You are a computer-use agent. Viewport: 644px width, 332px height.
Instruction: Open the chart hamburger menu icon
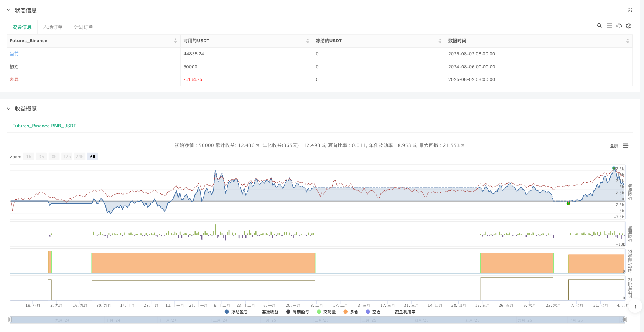pyautogui.click(x=625, y=146)
